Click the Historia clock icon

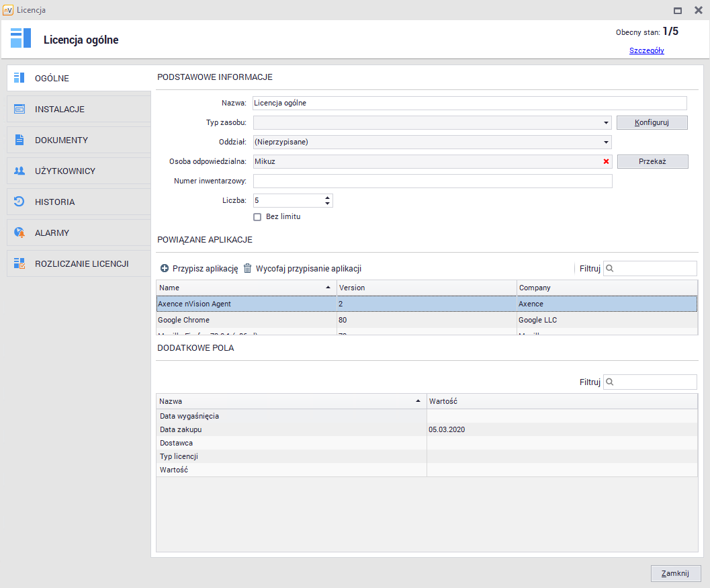[19, 202]
